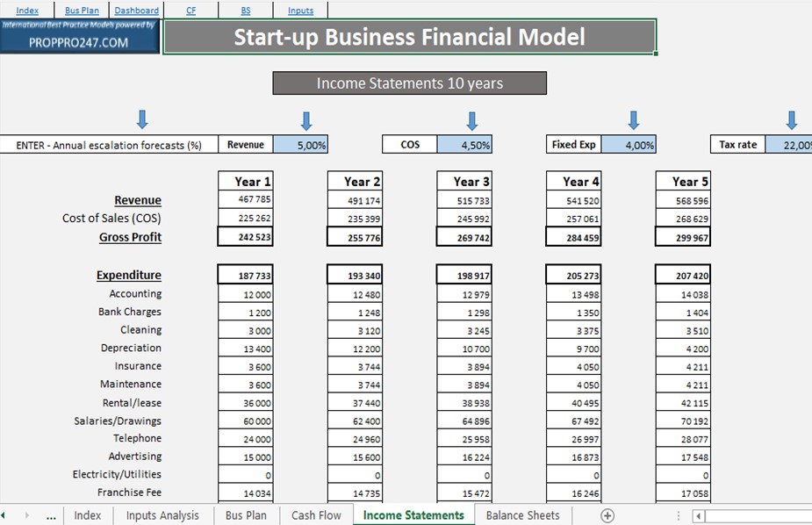Follow the Dashboard link

(x=137, y=11)
